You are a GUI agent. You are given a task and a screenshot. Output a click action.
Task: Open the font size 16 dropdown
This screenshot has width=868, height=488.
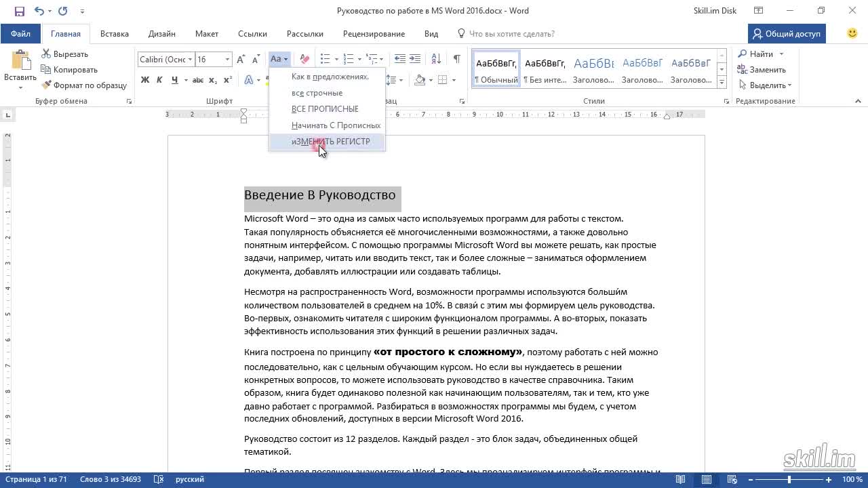click(227, 60)
